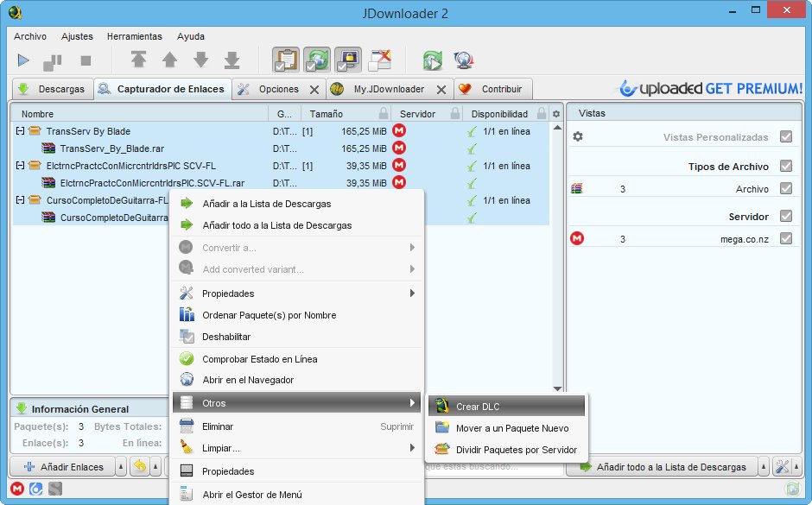
Task: Move selection to bottom of list
Action: pyautogui.click(x=232, y=60)
